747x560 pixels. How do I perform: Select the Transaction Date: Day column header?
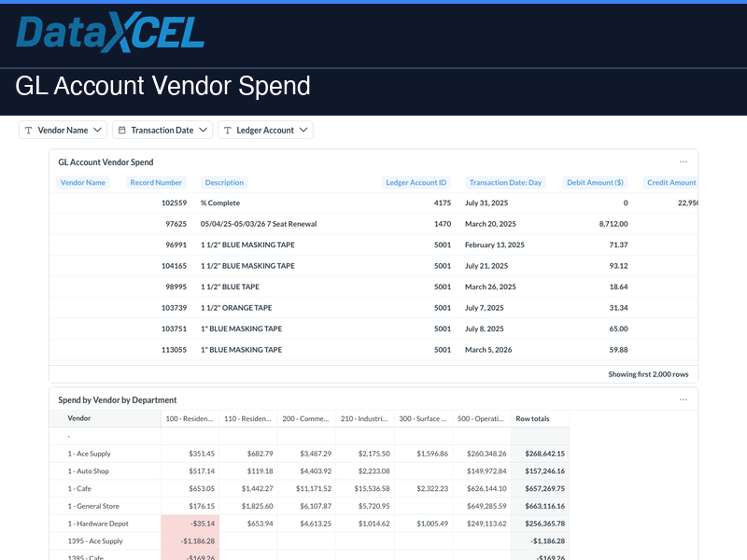click(505, 182)
